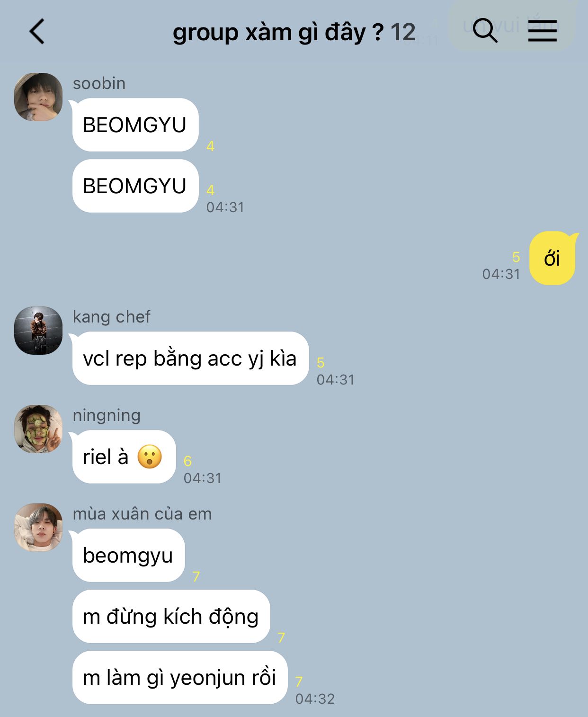This screenshot has width=588, height=717.
Task: Select the first BEOMGYU message bubble
Action: [135, 125]
